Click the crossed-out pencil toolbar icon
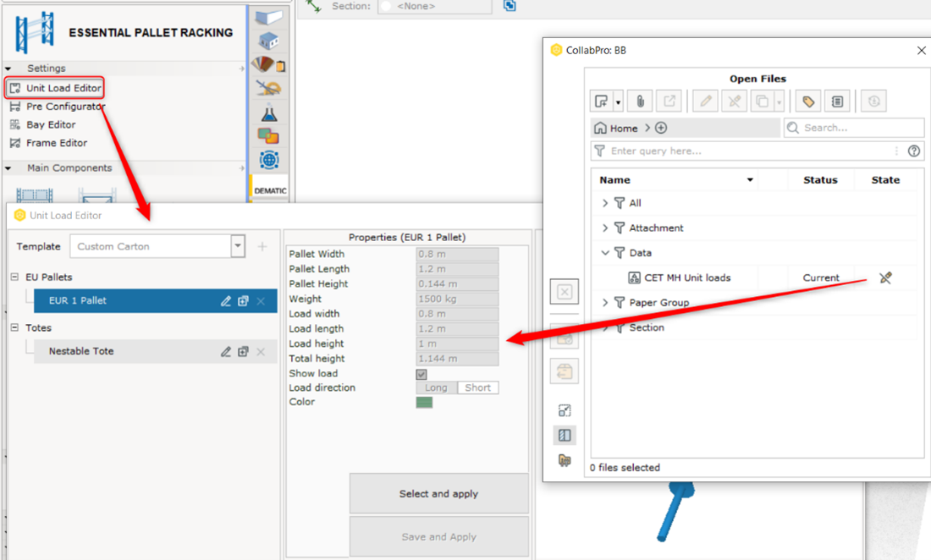The width and height of the screenshot is (931, 560). [735, 102]
